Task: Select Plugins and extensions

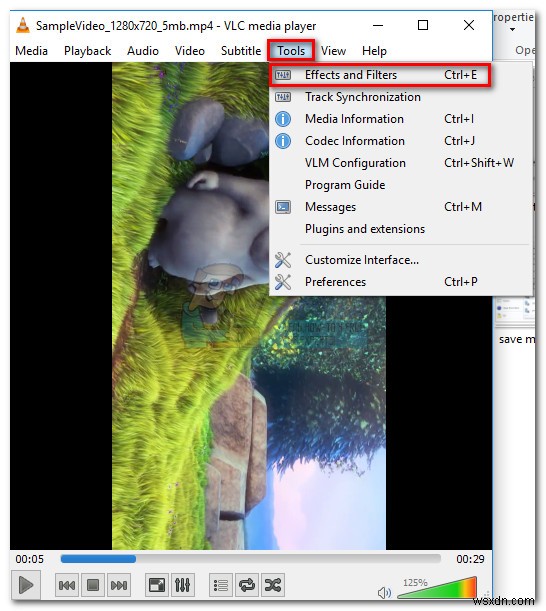Action: pyautogui.click(x=400, y=229)
